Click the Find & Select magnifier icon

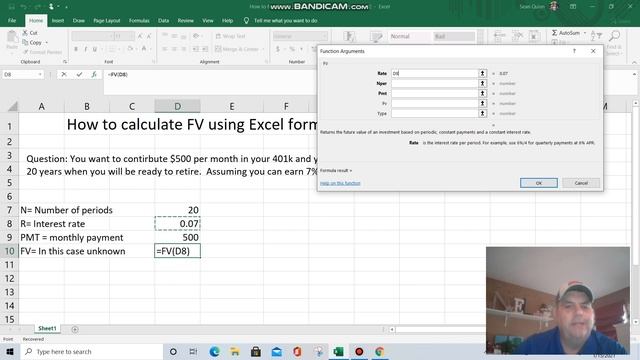click(614, 36)
